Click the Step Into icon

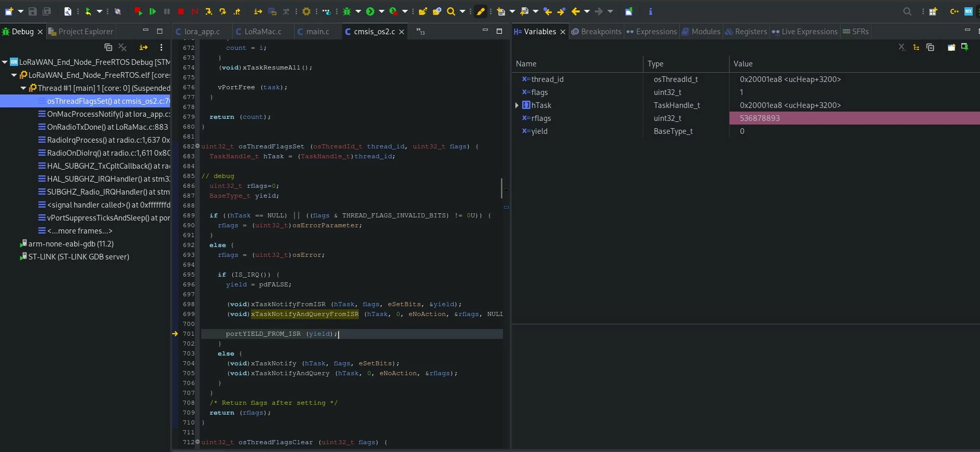point(208,11)
